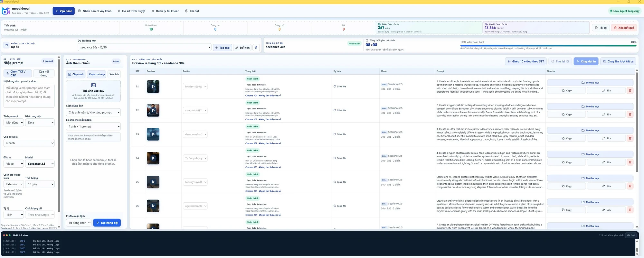
Task: Edit row 06 with the Sửa button
Action: click(606, 210)
